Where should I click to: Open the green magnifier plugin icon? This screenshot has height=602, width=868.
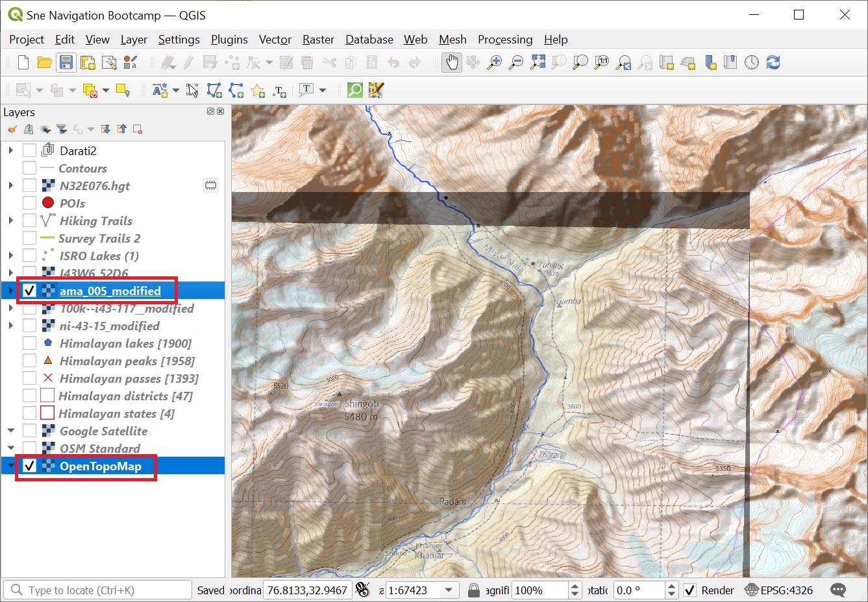coord(355,90)
